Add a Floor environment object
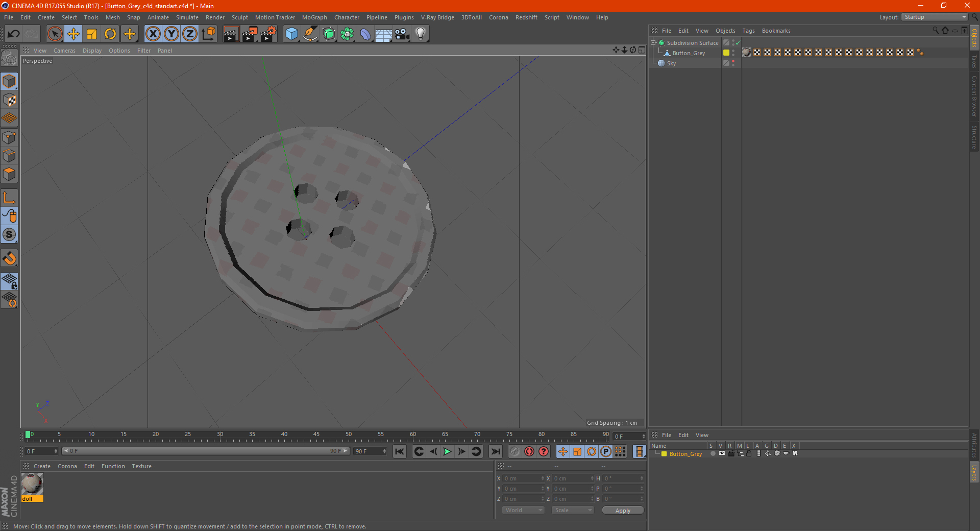The height and width of the screenshot is (531, 980). click(x=384, y=34)
